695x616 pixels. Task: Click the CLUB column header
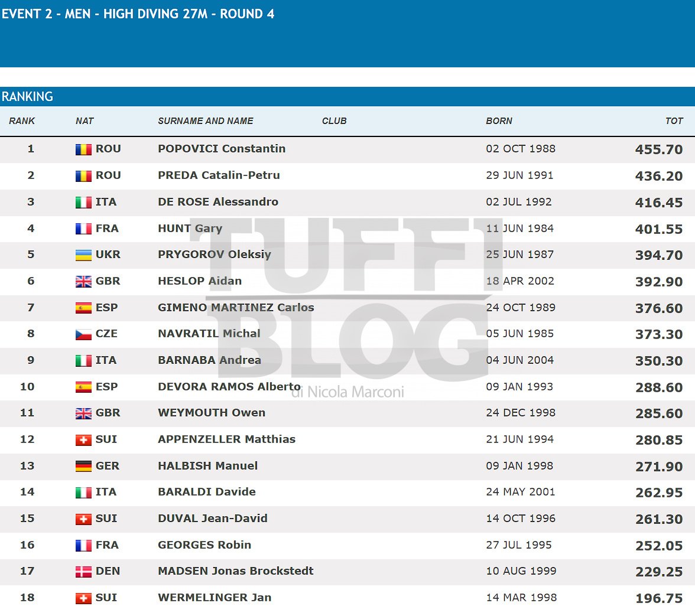tap(334, 121)
